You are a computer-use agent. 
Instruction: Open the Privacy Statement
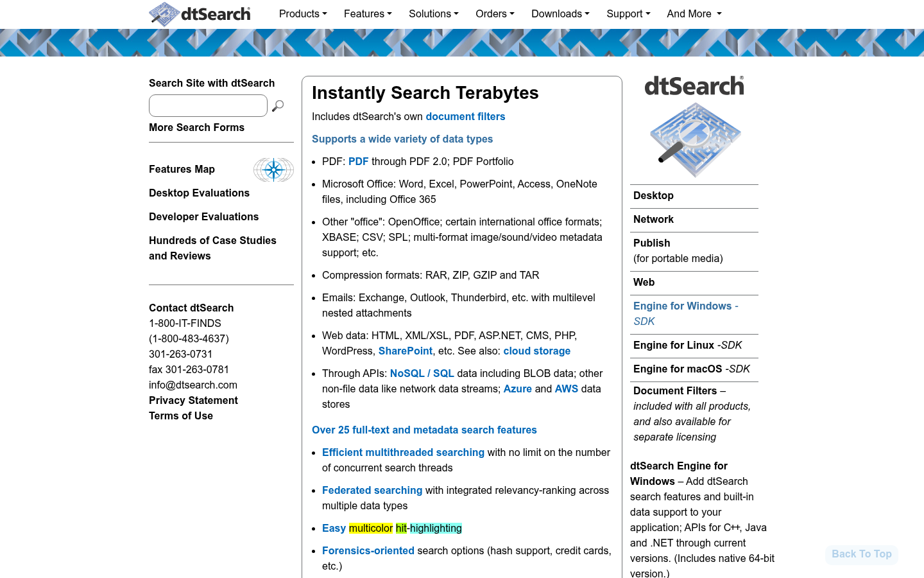tap(193, 400)
